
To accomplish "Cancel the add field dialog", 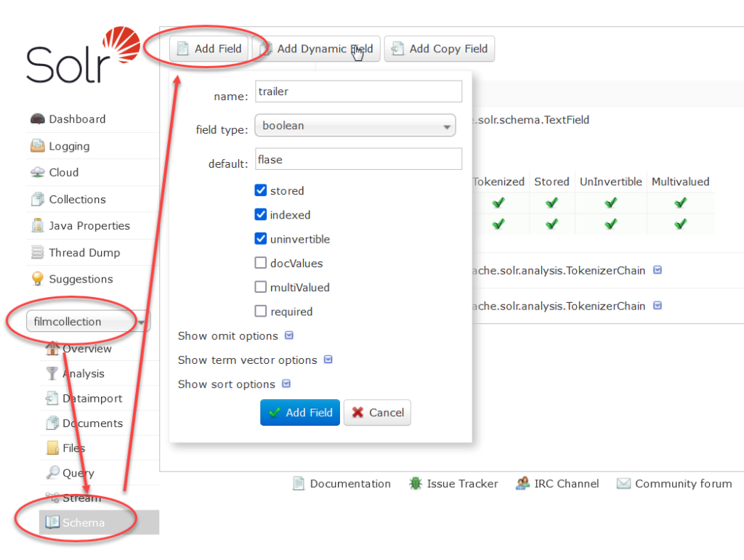I will (377, 413).
